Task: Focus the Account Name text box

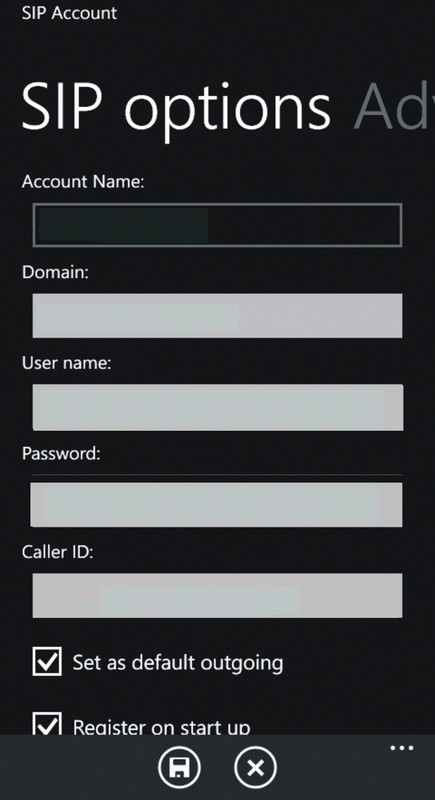Action: (217, 225)
